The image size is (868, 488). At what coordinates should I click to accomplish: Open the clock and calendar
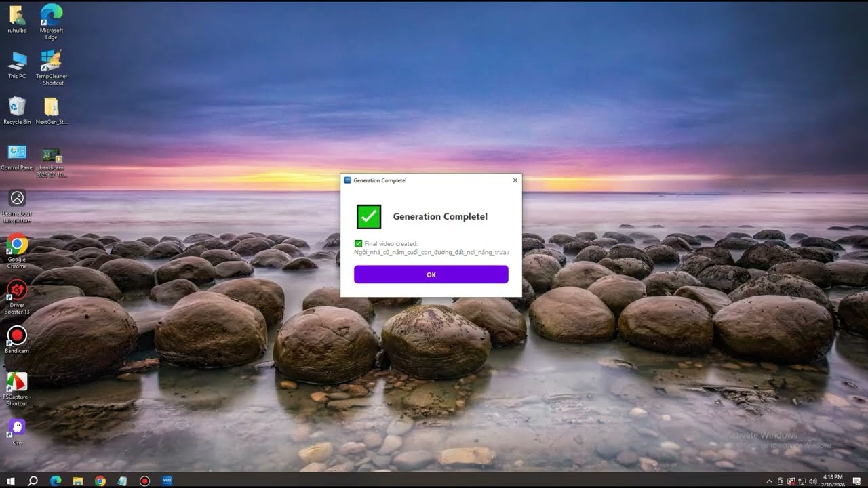(x=833, y=481)
